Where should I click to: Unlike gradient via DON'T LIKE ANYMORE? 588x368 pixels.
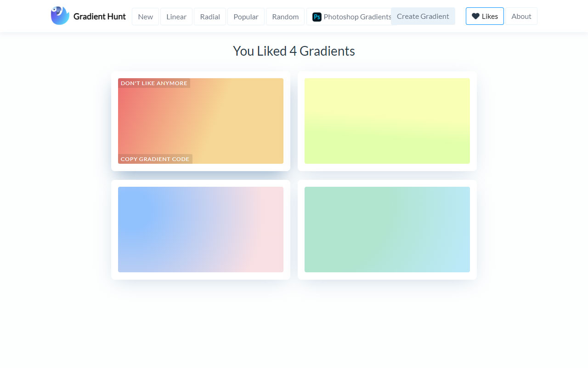coord(154,83)
